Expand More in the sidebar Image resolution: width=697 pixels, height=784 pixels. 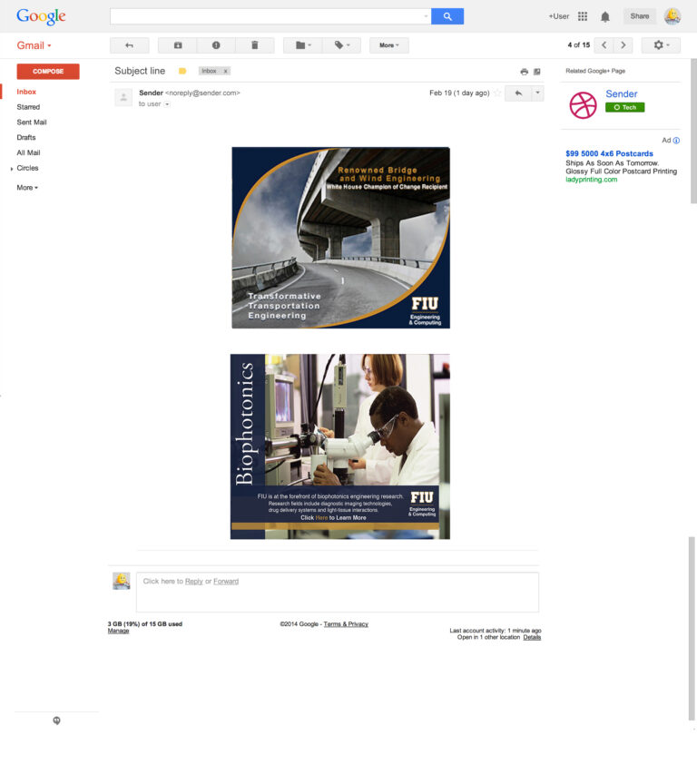[27, 188]
